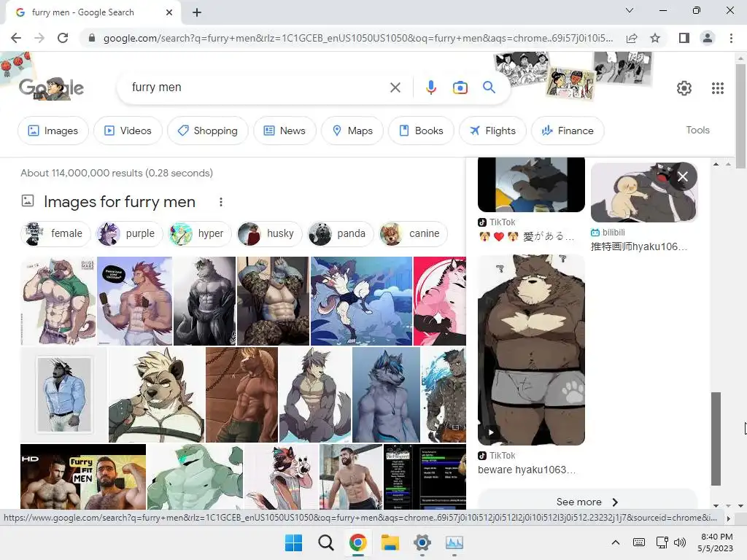Filter images by the 'panda' chip
The width and height of the screenshot is (747, 560).
[341, 234]
